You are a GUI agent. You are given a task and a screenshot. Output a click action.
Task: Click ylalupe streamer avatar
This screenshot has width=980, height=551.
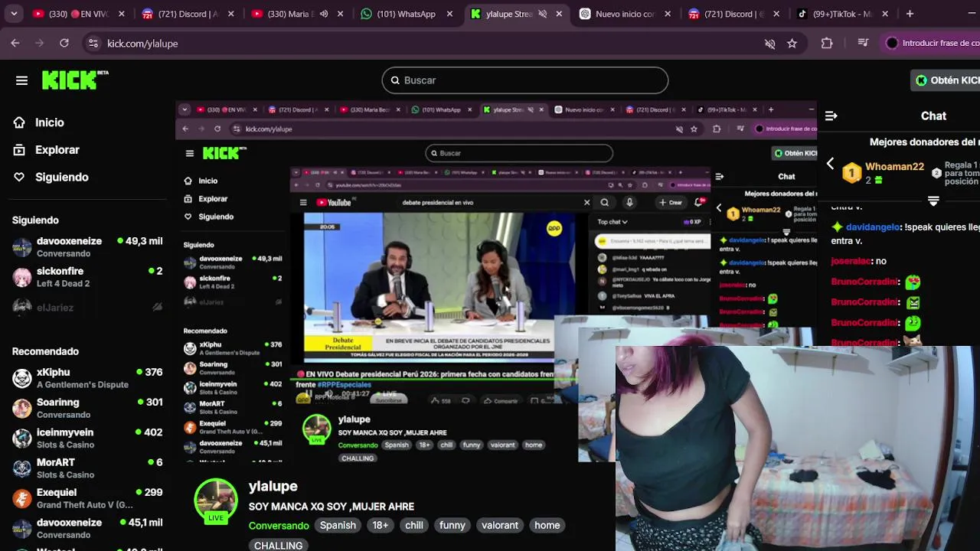click(x=216, y=501)
